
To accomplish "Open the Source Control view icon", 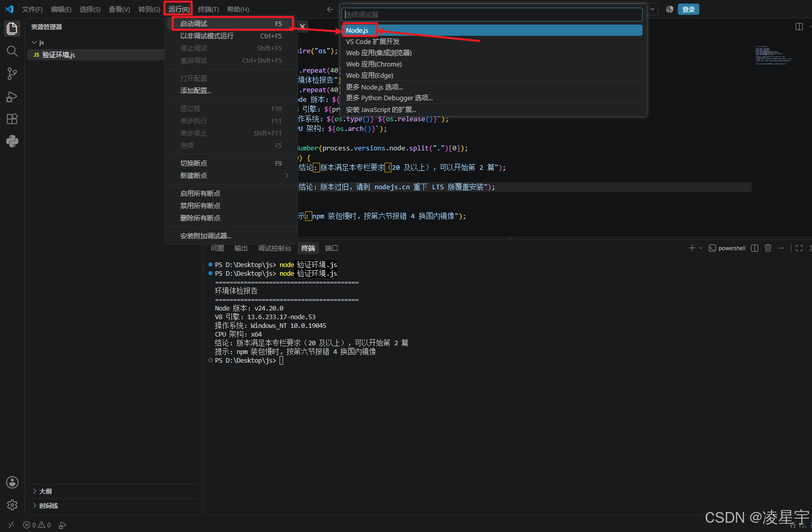I will [x=12, y=74].
